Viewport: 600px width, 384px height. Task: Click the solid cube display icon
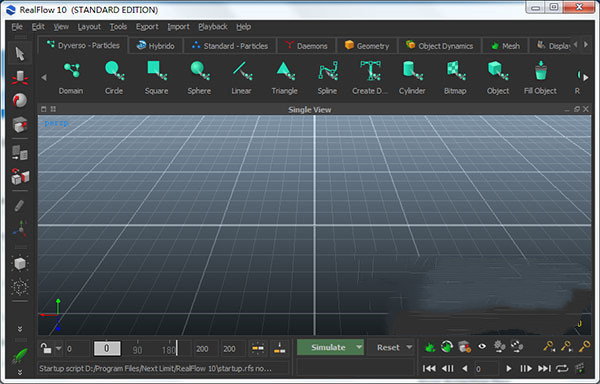20,263
